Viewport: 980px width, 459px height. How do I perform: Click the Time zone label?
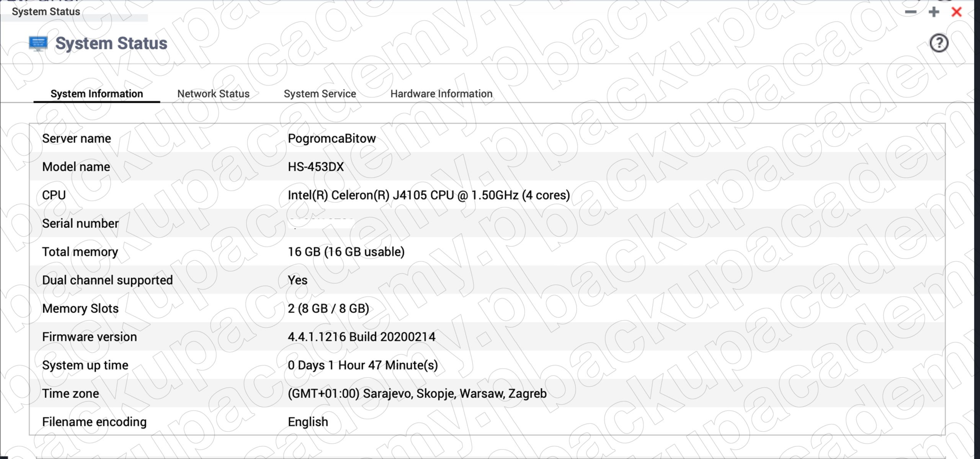tap(70, 393)
